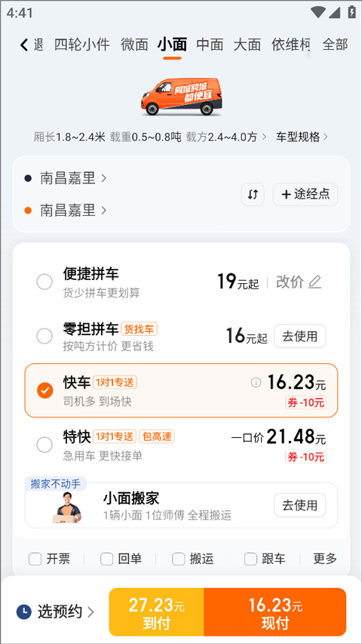362x644 pixels.
Task: Tap the clock icon beside 选预约
Action: pyautogui.click(x=24, y=612)
